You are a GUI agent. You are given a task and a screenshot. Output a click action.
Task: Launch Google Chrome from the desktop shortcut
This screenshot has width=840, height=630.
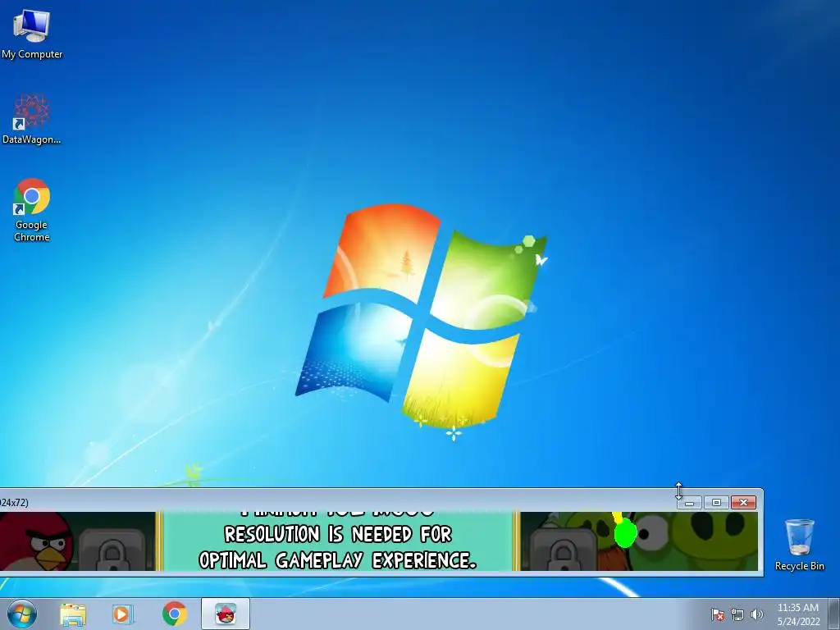(x=32, y=209)
